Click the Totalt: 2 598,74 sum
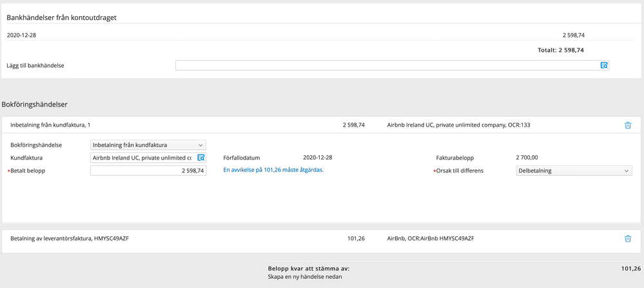The image size is (644, 288). (560, 50)
